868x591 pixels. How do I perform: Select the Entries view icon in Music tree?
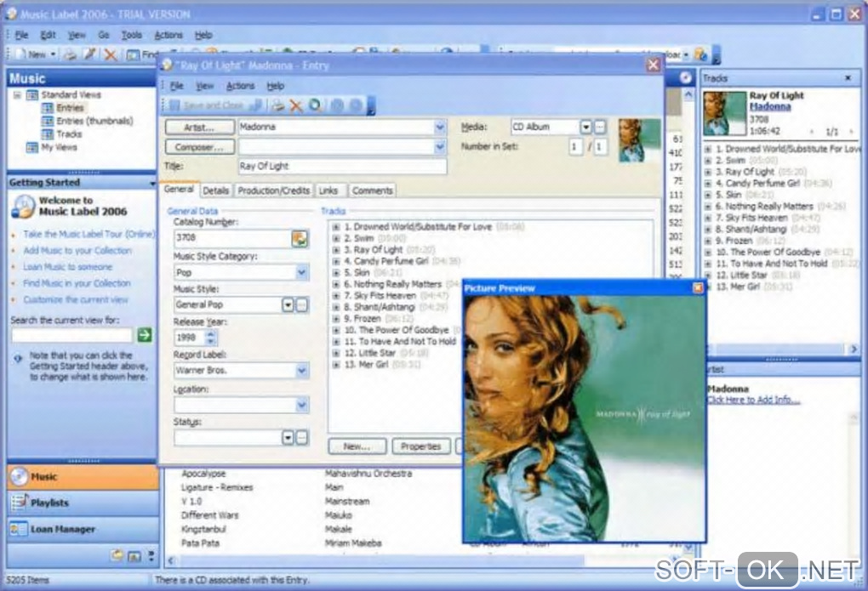(x=48, y=107)
